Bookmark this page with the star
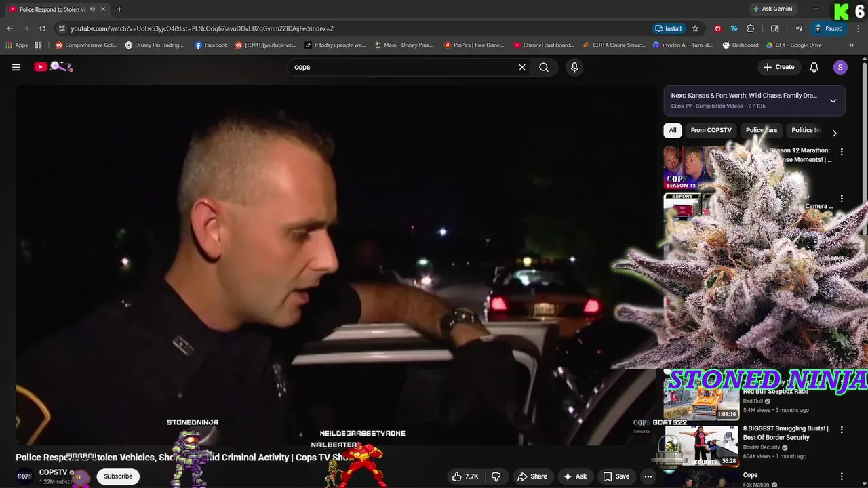The image size is (868, 488). (695, 28)
